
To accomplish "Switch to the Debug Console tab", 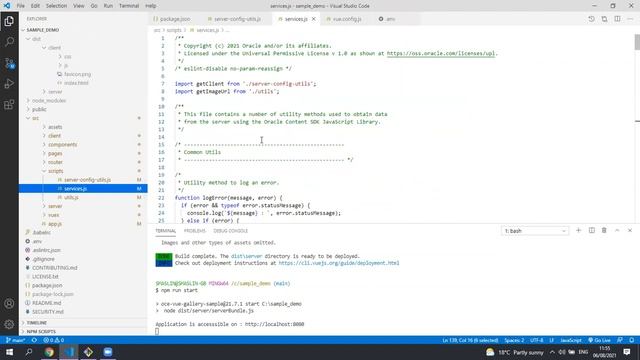I will 230,231.
